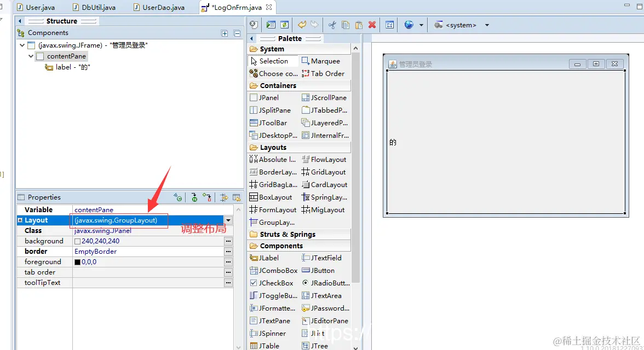Open the background color editor button
This screenshot has width=644, height=350.
pyautogui.click(x=228, y=241)
